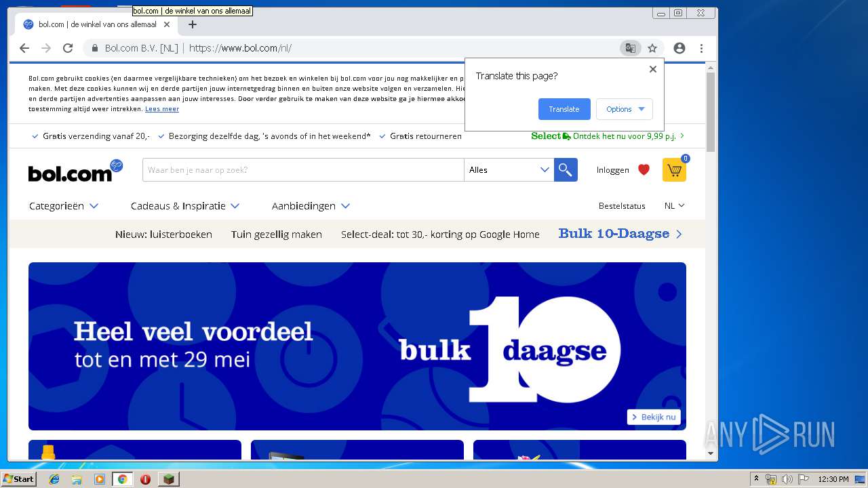
Task: Click the Minecraft block taskbar icon
Action: tap(168, 479)
